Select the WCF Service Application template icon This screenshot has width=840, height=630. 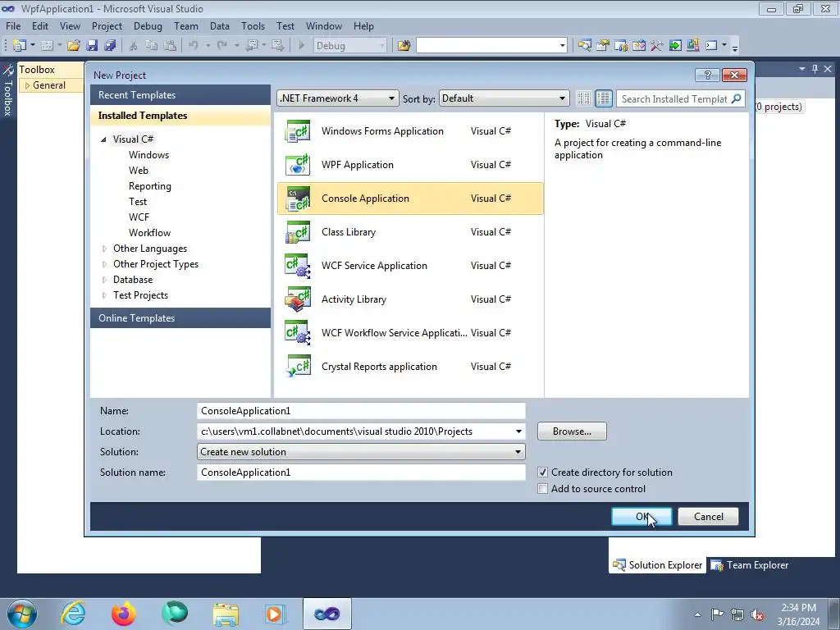[x=297, y=266]
